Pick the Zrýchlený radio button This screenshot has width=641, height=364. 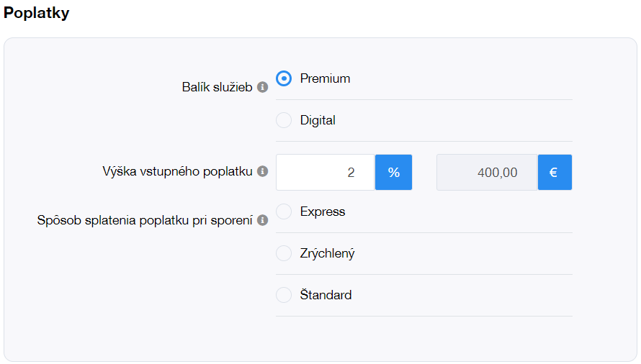[x=284, y=253]
